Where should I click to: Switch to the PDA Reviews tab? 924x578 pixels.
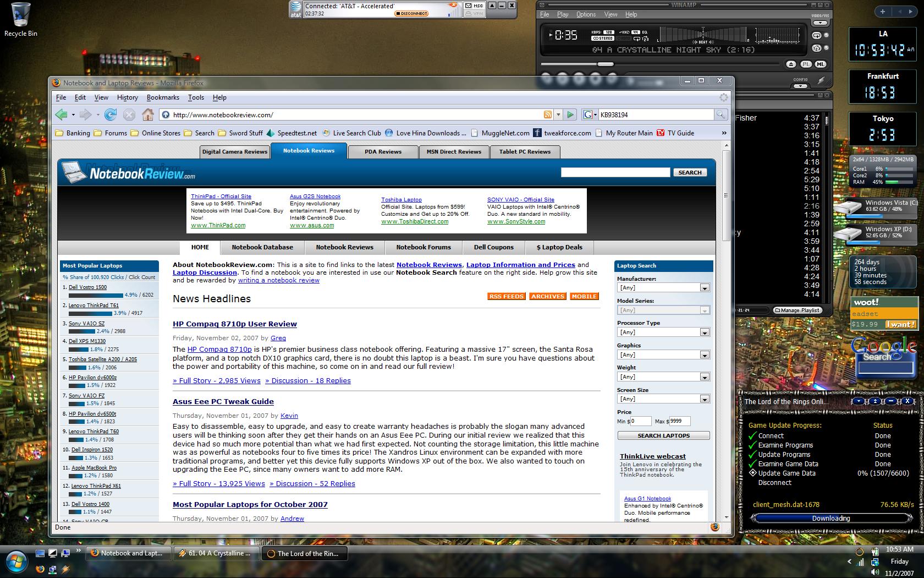pyautogui.click(x=383, y=152)
